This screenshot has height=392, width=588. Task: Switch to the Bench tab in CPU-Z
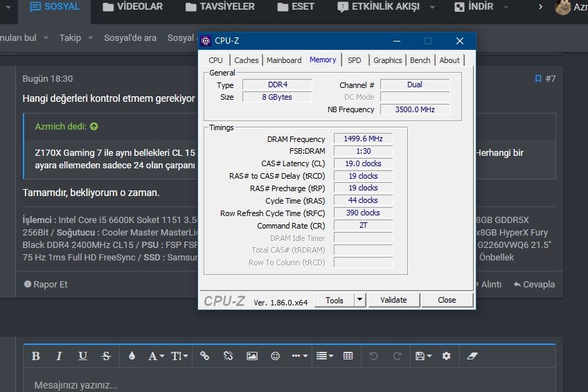point(420,60)
